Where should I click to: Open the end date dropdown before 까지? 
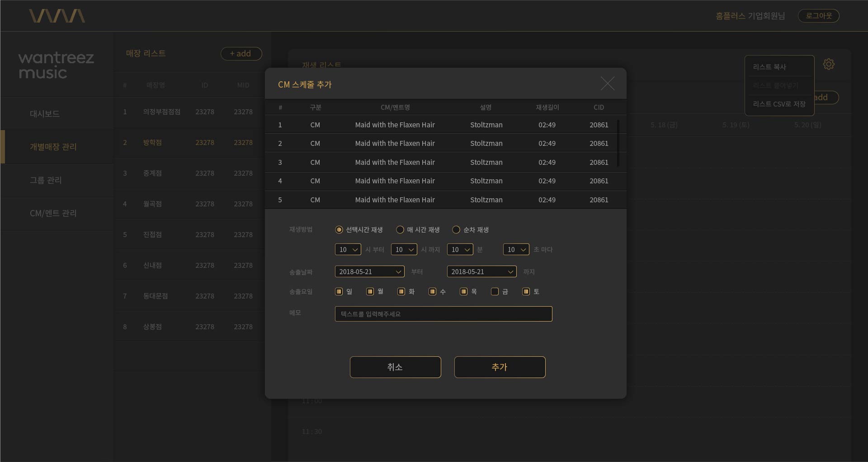point(481,272)
